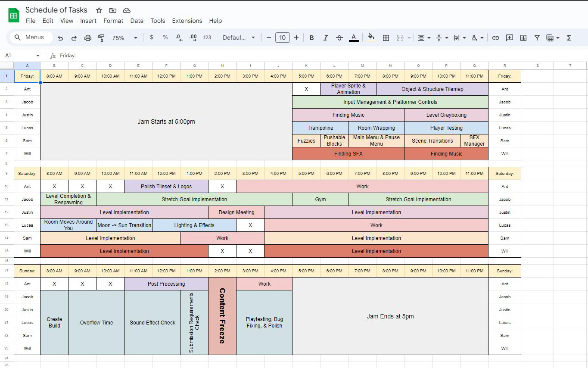Open horizontal align dropdown
This screenshot has width=588, height=368.
point(424,38)
